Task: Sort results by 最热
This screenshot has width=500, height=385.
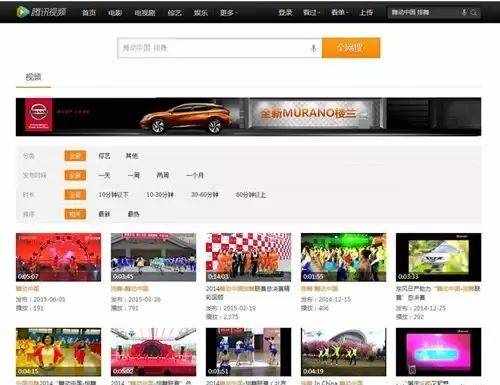Action: [133, 214]
